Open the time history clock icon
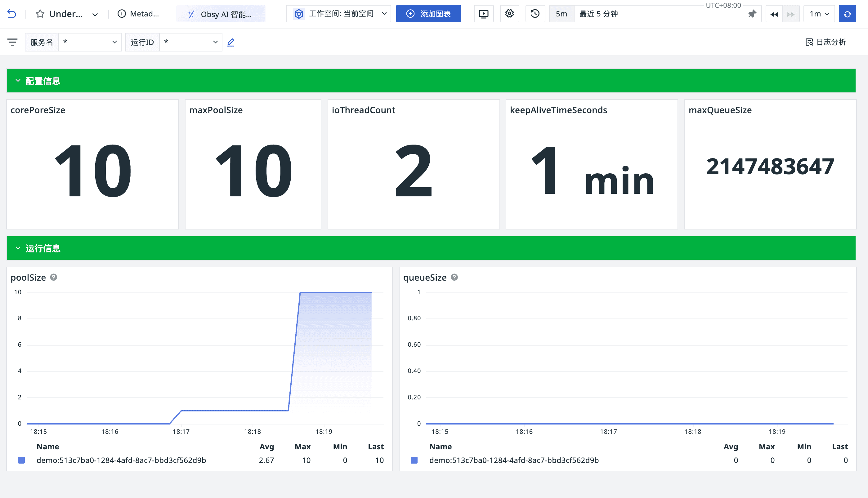 [x=535, y=14]
